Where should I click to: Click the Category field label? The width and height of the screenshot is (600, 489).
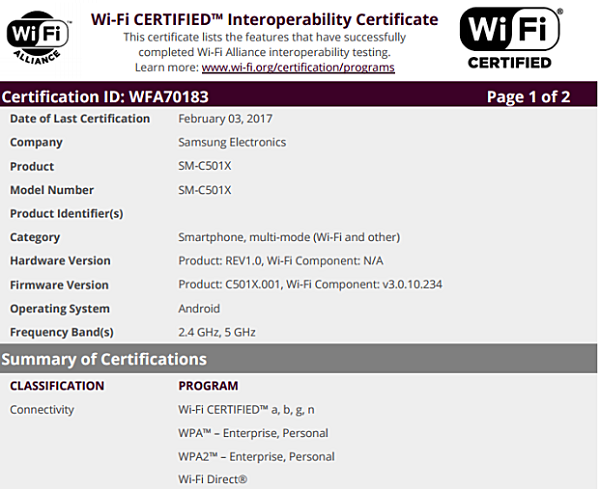35,237
